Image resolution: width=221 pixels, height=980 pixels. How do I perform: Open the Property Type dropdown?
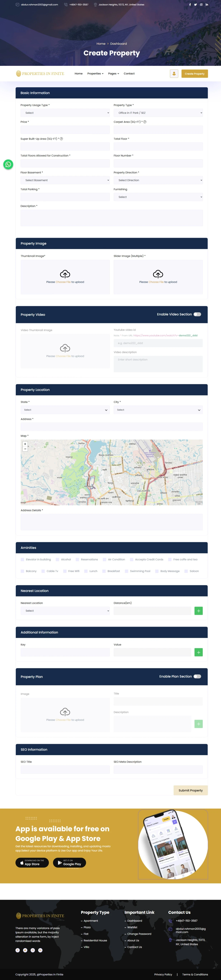tap(158, 113)
